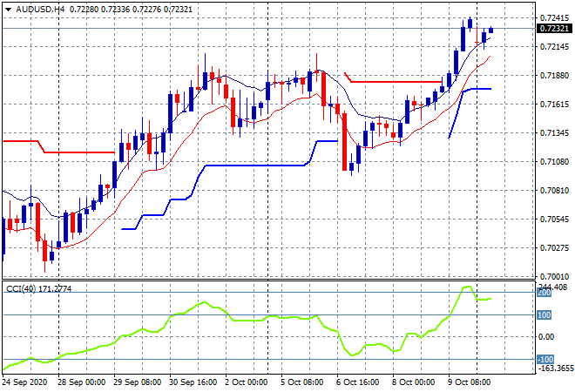Click the CCI(40) 171.2774 indicator label
575x392 pixels.
tap(39, 289)
